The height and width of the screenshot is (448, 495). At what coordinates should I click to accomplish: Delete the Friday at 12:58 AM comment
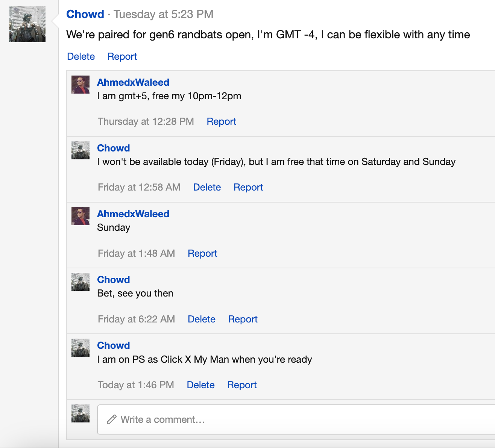click(x=207, y=187)
